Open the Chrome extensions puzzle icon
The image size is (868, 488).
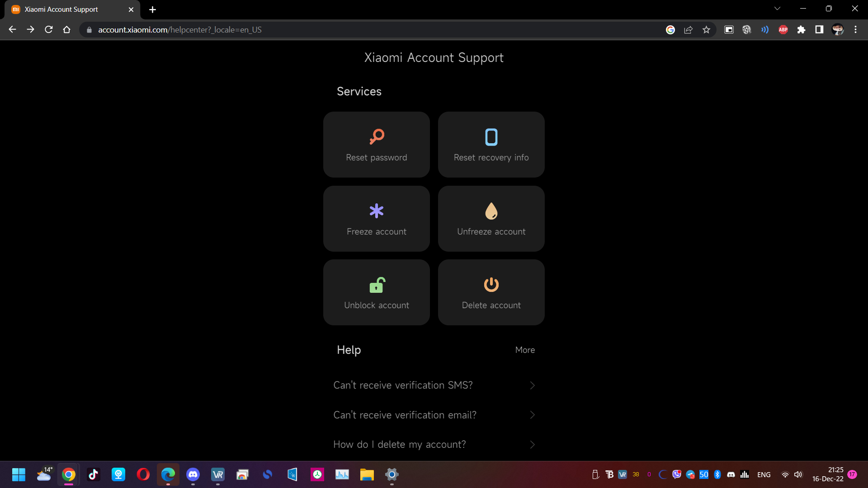point(801,30)
